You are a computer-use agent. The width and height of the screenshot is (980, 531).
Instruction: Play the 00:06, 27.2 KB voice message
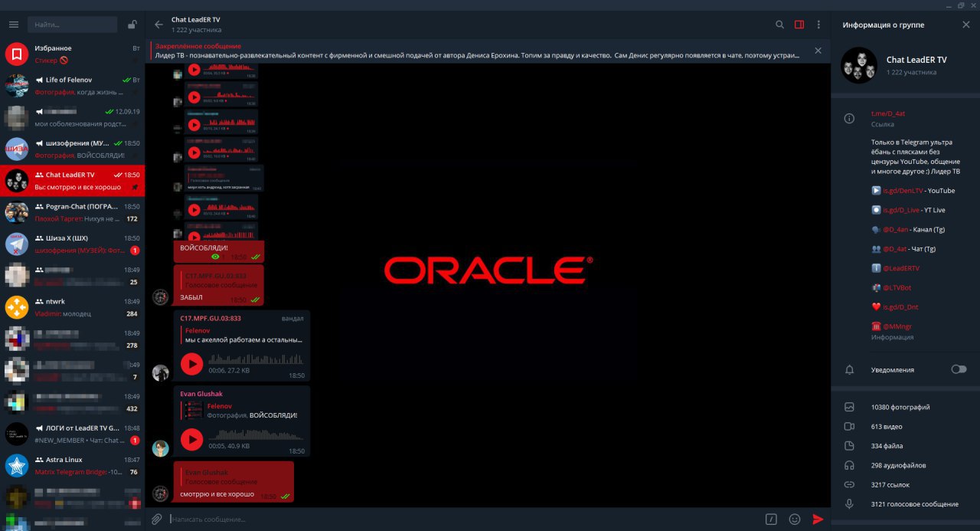(191, 364)
